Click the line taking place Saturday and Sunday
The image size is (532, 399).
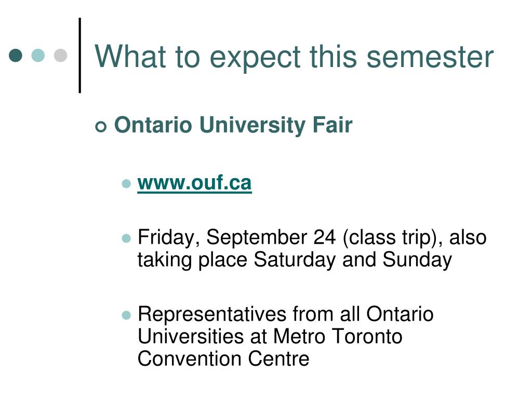click(x=295, y=260)
